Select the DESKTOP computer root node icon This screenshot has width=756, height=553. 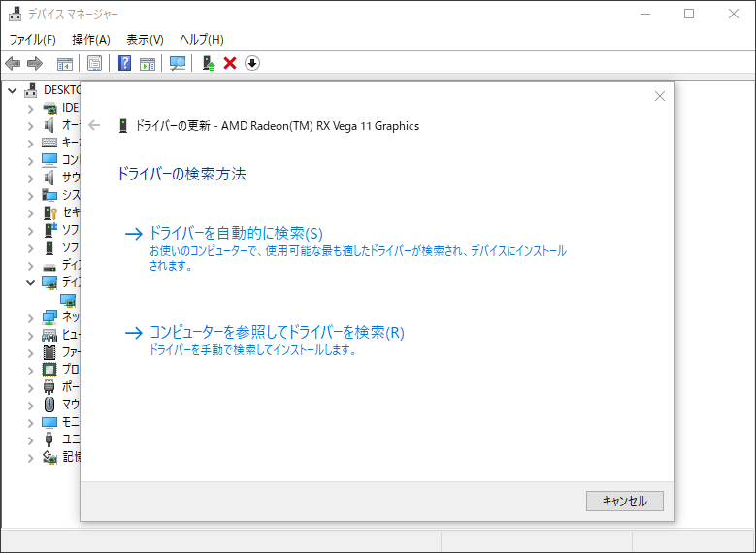(x=31, y=90)
